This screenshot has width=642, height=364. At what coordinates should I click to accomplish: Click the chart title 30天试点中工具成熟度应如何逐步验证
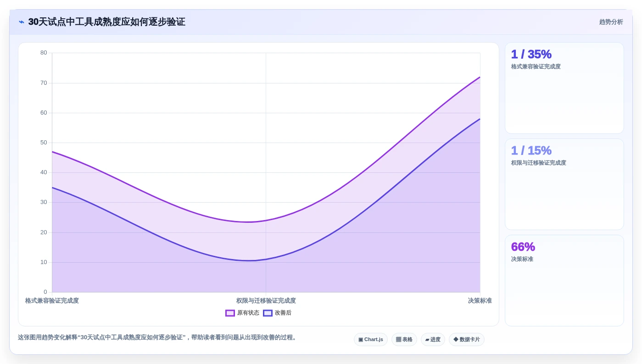106,22
